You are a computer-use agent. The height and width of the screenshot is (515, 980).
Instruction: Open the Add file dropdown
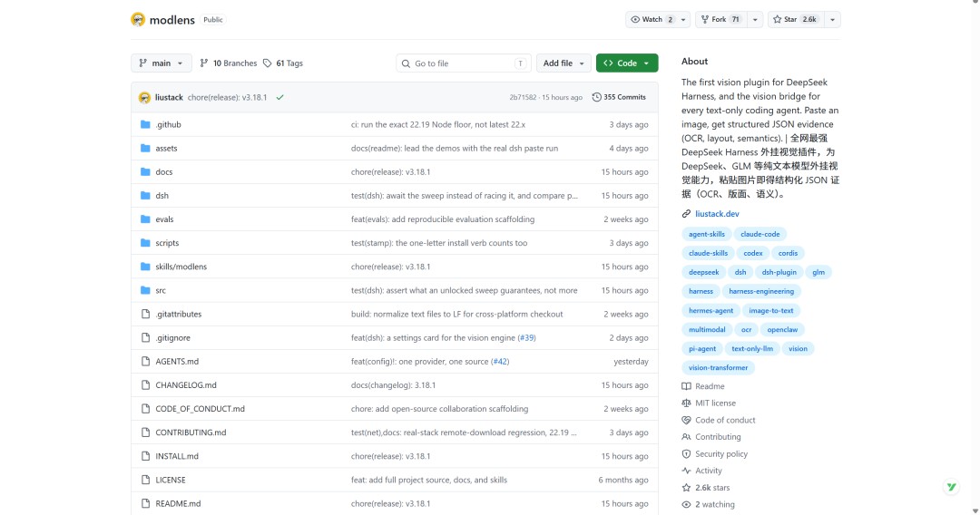click(x=563, y=63)
